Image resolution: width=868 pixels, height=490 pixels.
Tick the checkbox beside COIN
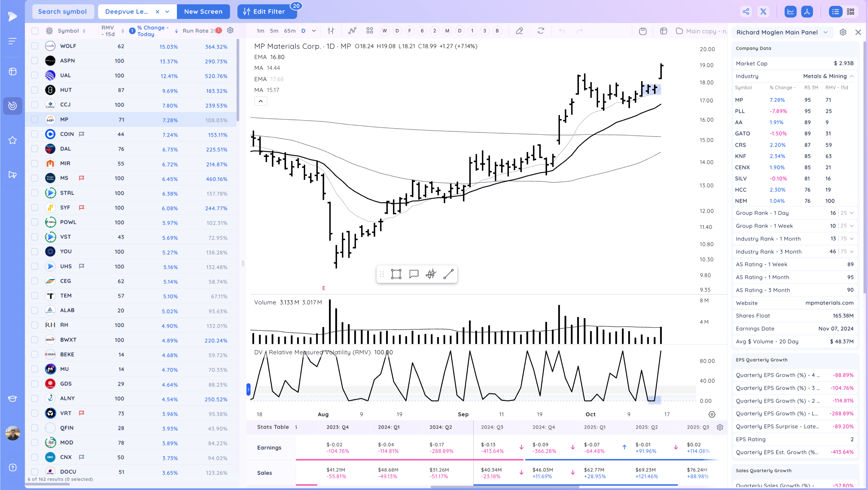pyautogui.click(x=35, y=134)
